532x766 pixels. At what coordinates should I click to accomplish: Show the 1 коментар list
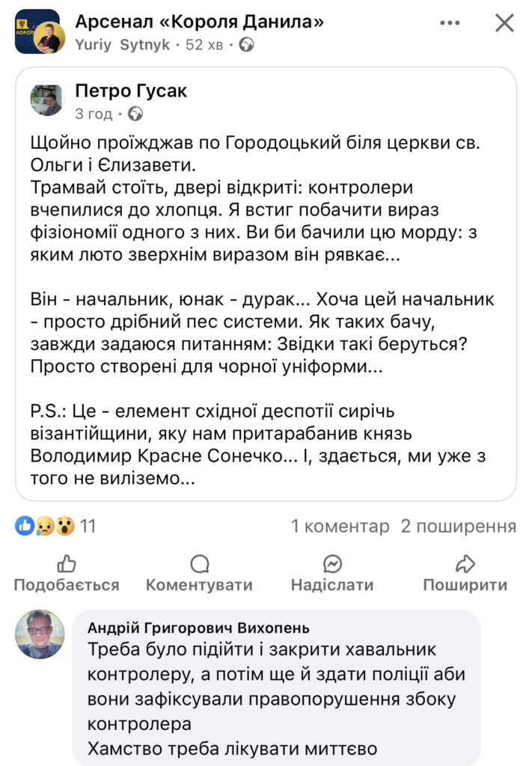click(340, 527)
